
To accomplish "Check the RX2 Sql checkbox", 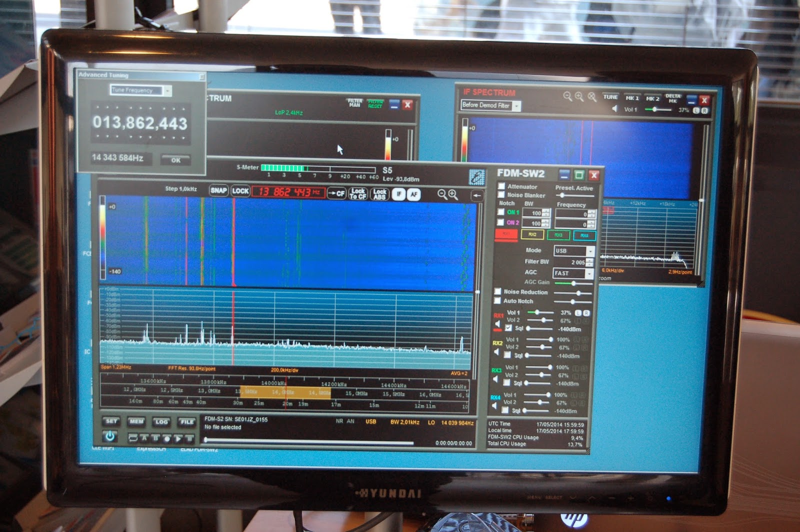I will click(x=507, y=355).
